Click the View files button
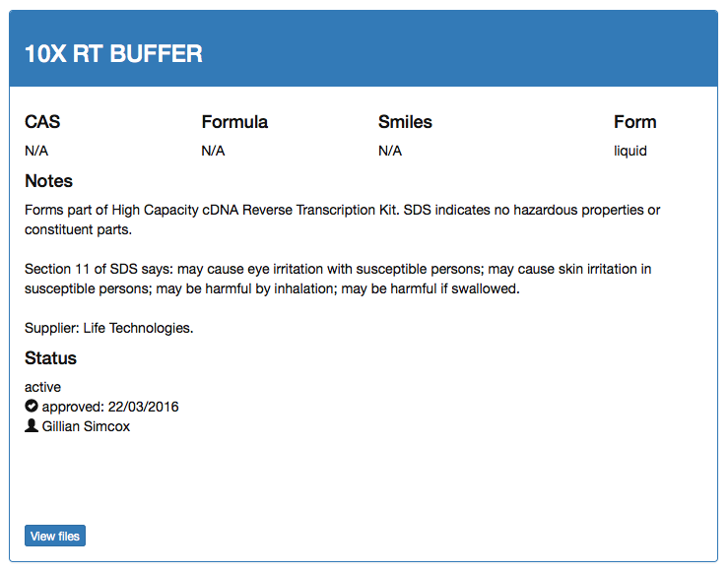 [x=55, y=536]
